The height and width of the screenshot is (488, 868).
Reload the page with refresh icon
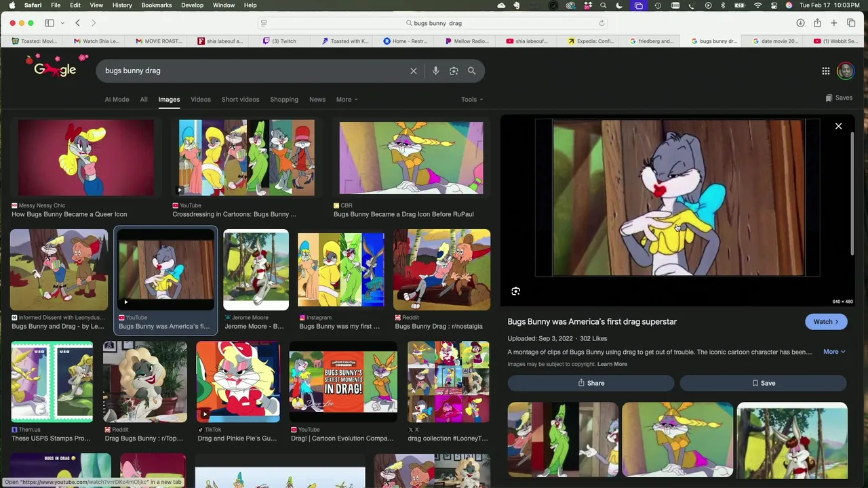point(601,23)
